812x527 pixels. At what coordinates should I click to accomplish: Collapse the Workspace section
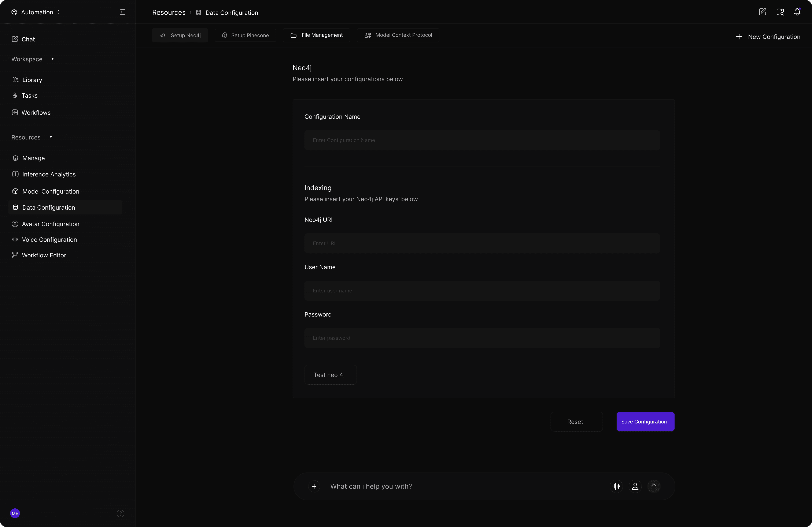[x=52, y=59]
